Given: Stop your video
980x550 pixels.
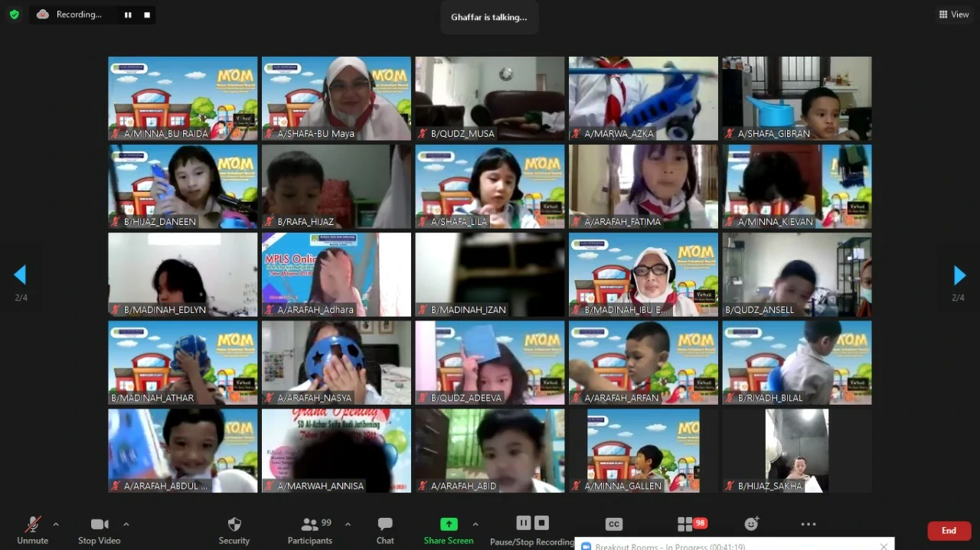Looking at the screenshot, I should coord(99,524).
